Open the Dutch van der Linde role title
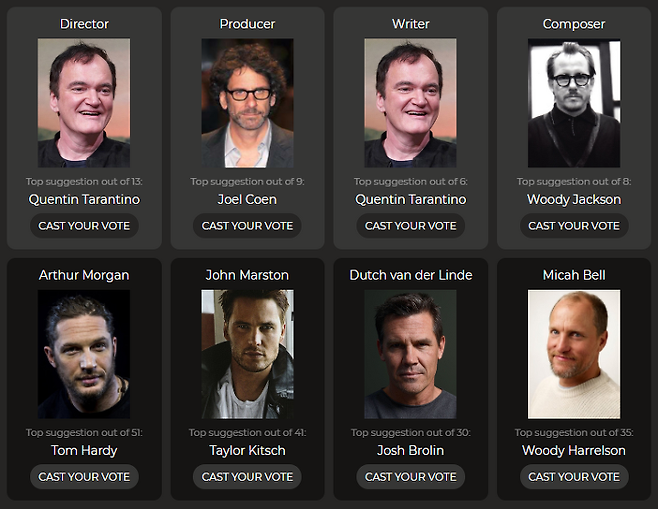The height and width of the screenshot is (509, 658). pyautogui.click(x=411, y=275)
